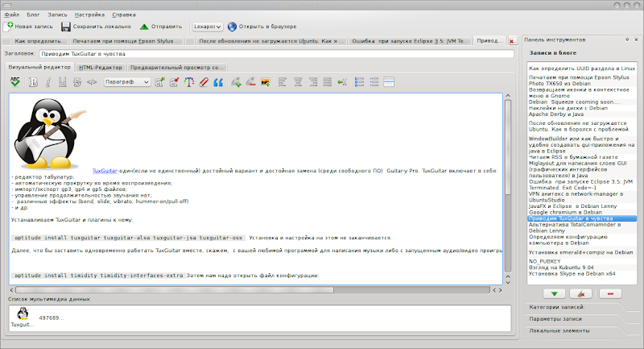Close current tab with red X
The width and height of the screenshot is (644, 349).
(512, 41)
